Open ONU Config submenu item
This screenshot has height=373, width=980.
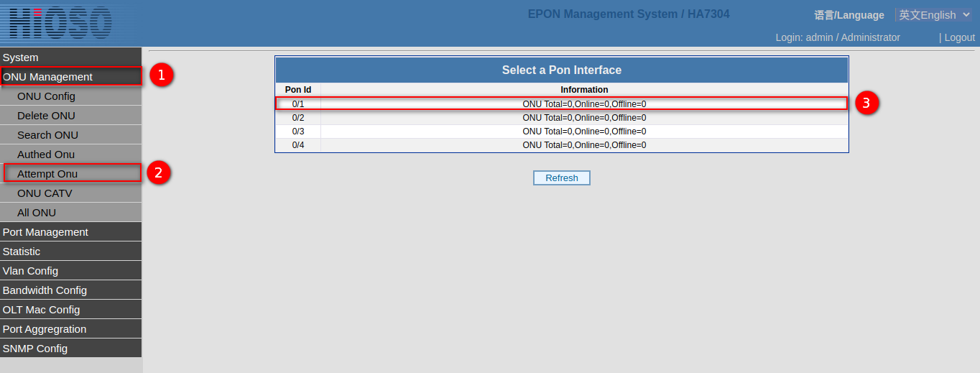coord(46,96)
